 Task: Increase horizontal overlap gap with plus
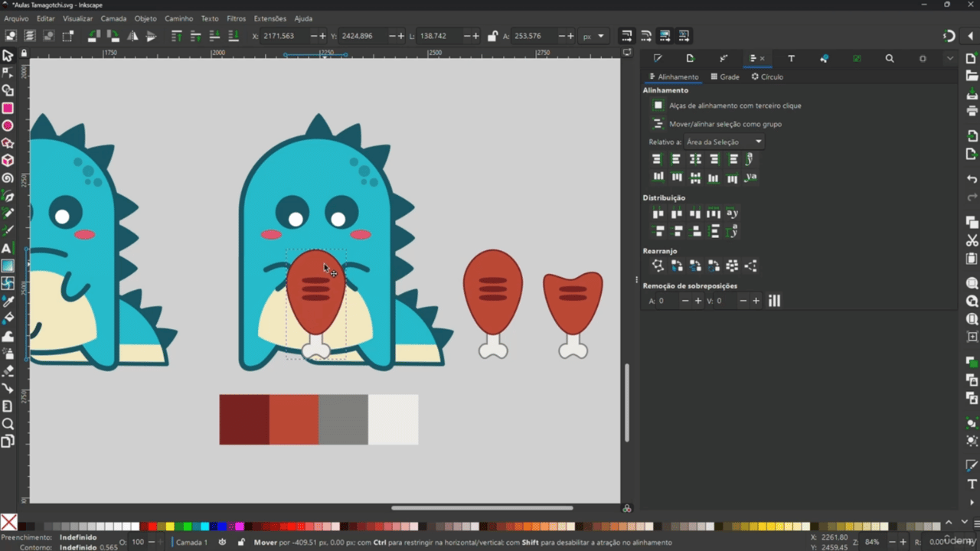coord(697,301)
